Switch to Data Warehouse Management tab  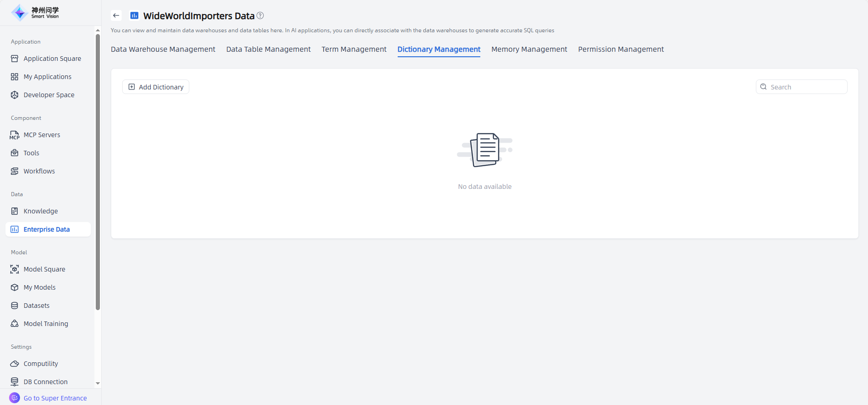point(163,49)
